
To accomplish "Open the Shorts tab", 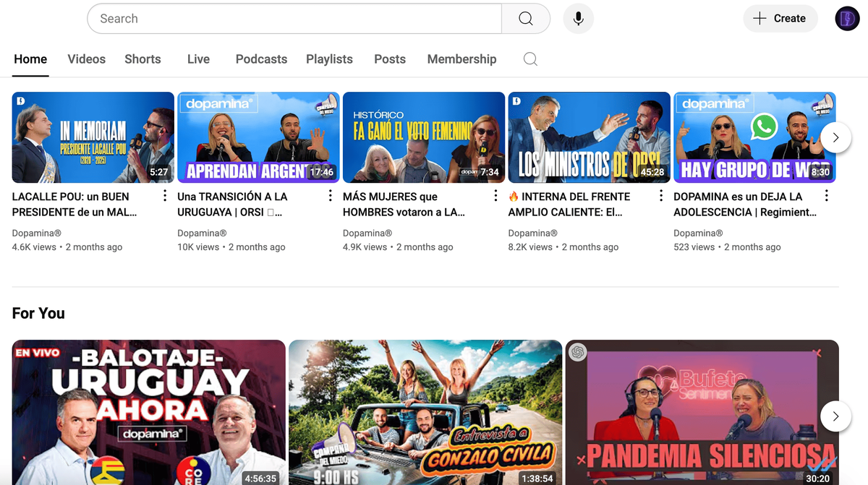I will [x=142, y=59].
